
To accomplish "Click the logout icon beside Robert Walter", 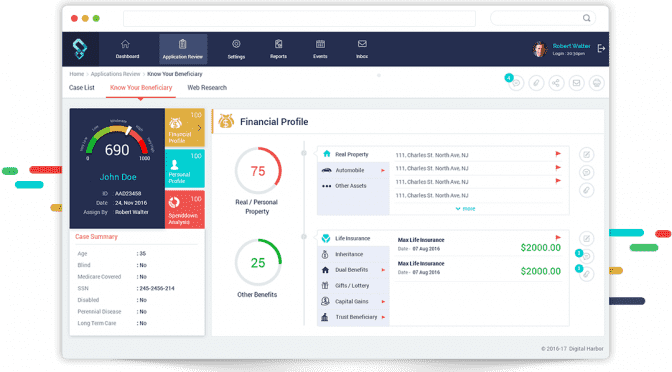I will [x=601, y=48].
